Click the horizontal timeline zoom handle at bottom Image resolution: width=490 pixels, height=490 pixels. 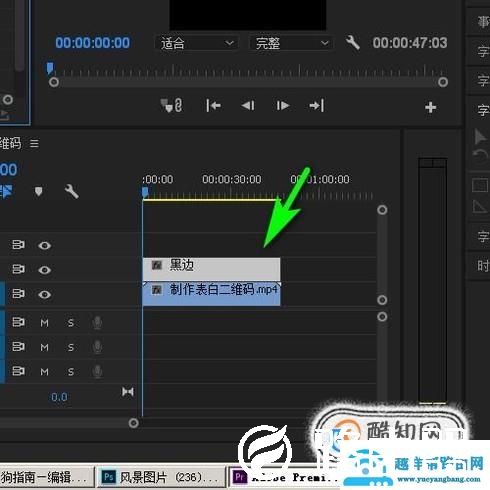pos(133,423)
